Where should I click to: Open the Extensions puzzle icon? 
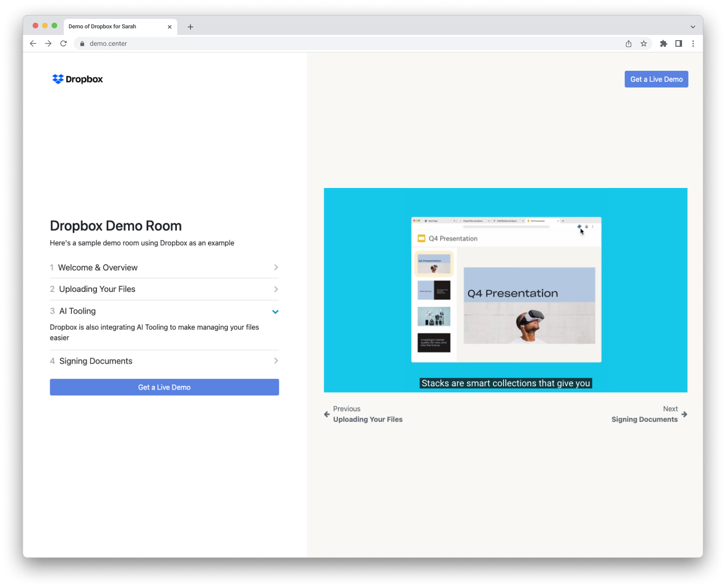pyautogui.click(x=664, y=43)
